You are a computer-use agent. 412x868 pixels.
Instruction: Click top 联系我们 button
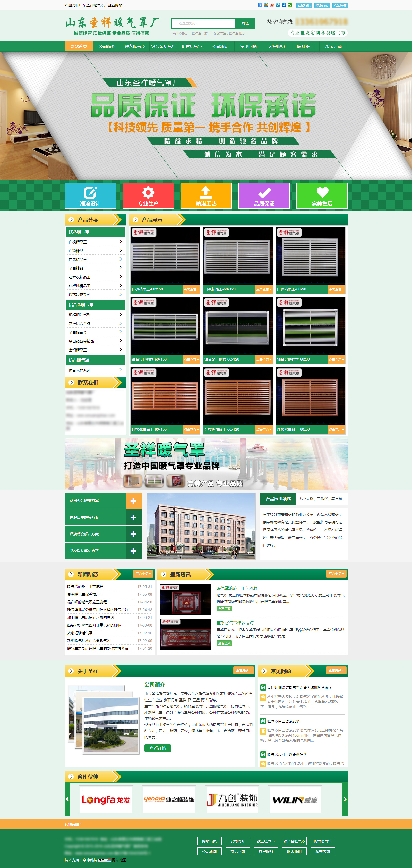tap(322, 5)
